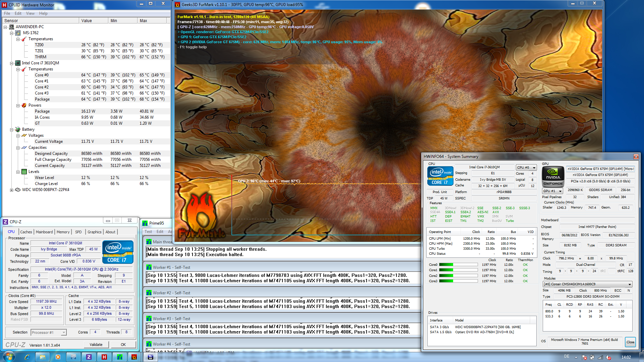Open the File menu in HWMonitor
The image size is (644, 362).
coord(7,13)
